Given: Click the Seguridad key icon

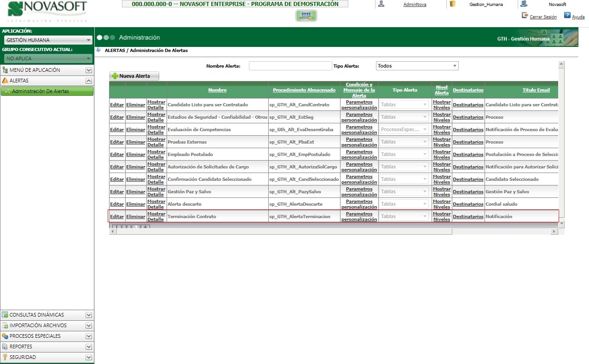Looking at the screenshot, I should (x=5, y=357).
